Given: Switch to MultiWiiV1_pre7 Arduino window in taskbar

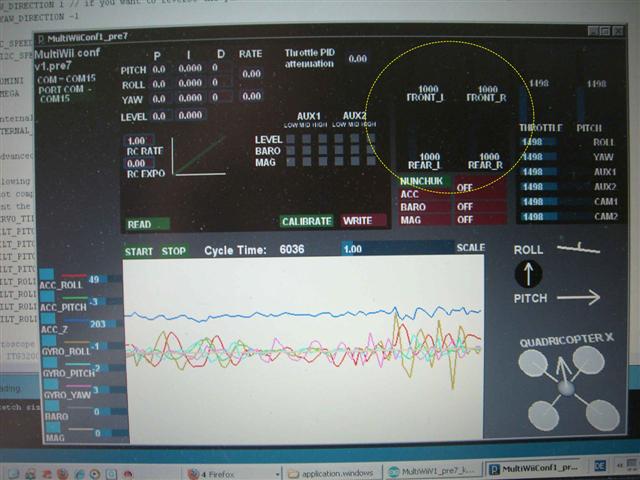Looking at the screenshot, I should 433,472.
